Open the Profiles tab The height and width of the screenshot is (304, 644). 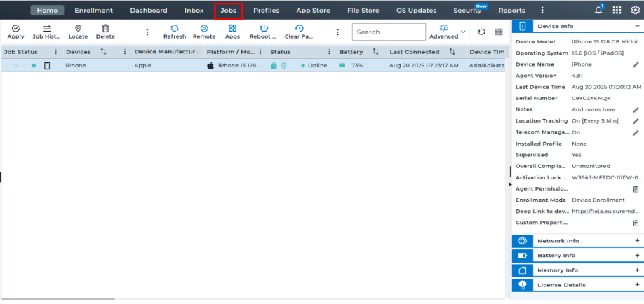[266, 11]
